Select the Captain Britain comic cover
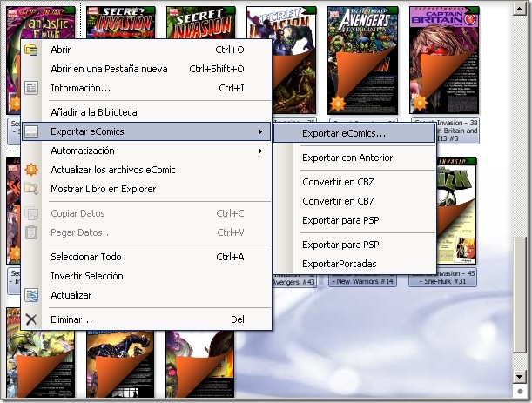 pos(444,60)
